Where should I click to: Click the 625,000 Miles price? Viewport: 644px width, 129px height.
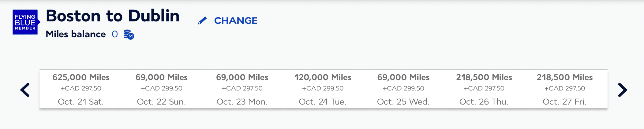pyautogui.click(x=81, y=77)
